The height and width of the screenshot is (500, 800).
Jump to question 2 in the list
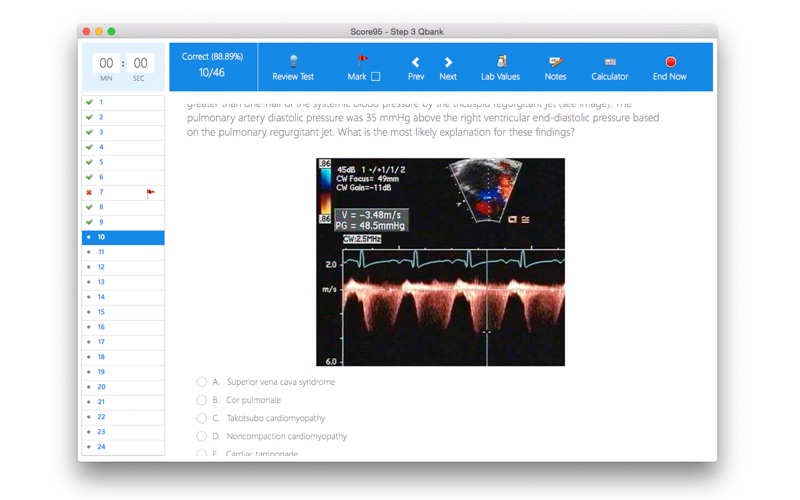coord(123,117)
